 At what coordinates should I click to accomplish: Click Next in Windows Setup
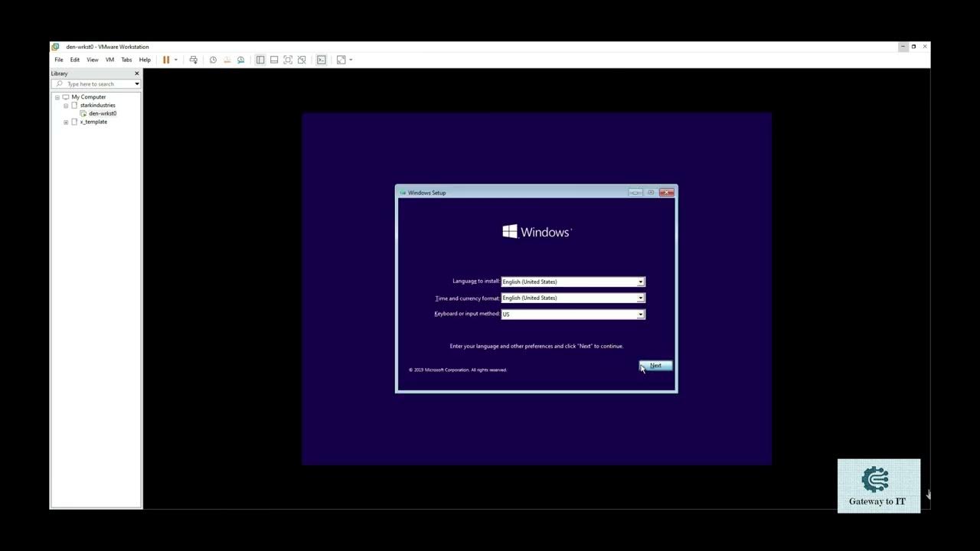tap(656, 366)
